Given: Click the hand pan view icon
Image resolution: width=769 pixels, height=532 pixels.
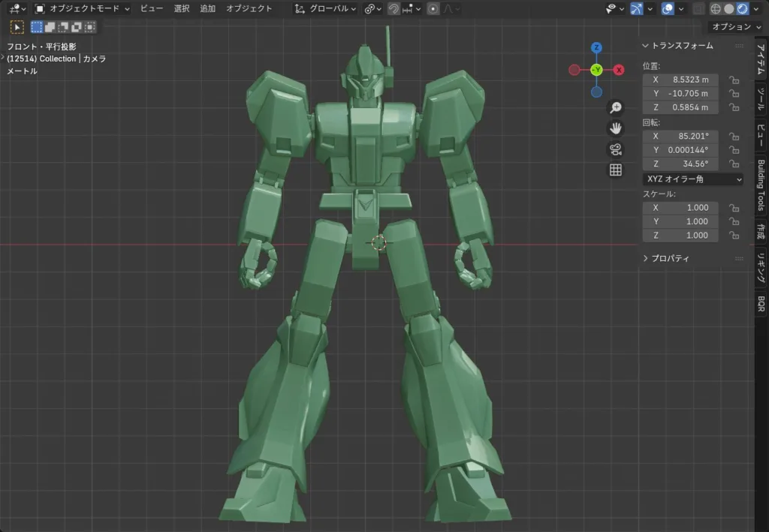Looking at the screenshot, I should 616,128.
